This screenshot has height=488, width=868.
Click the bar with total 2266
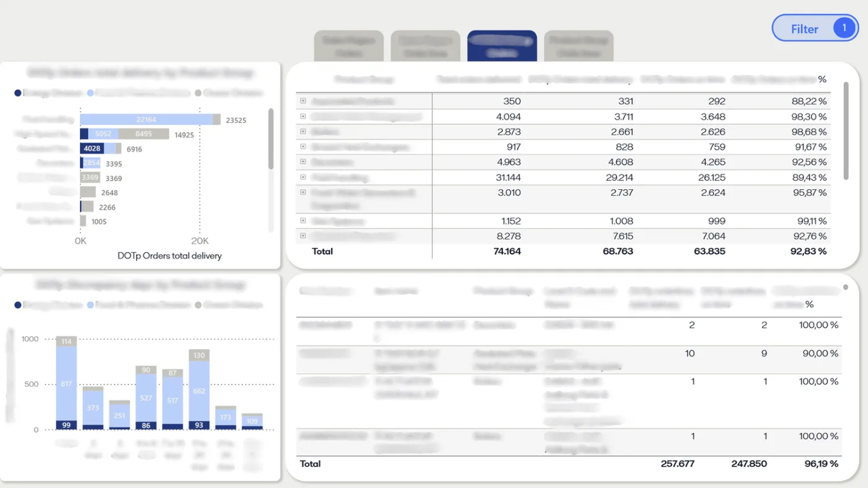[x=87, y=207]
